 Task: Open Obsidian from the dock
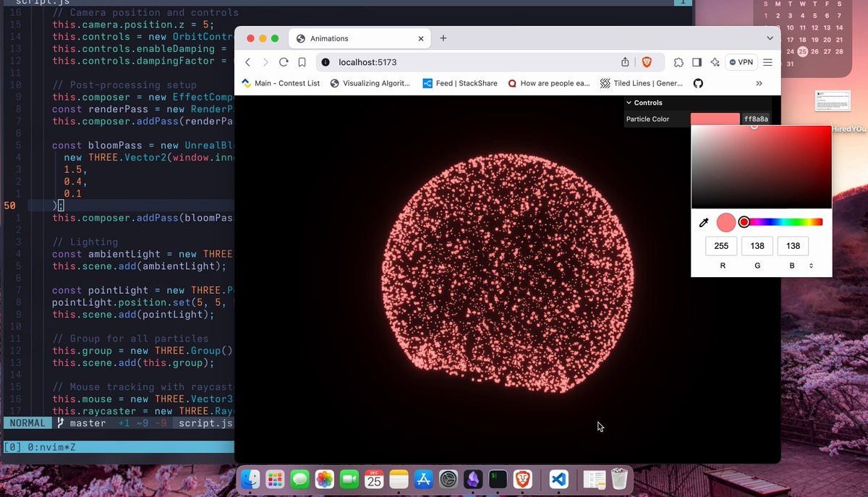click(x=473, y=479)
